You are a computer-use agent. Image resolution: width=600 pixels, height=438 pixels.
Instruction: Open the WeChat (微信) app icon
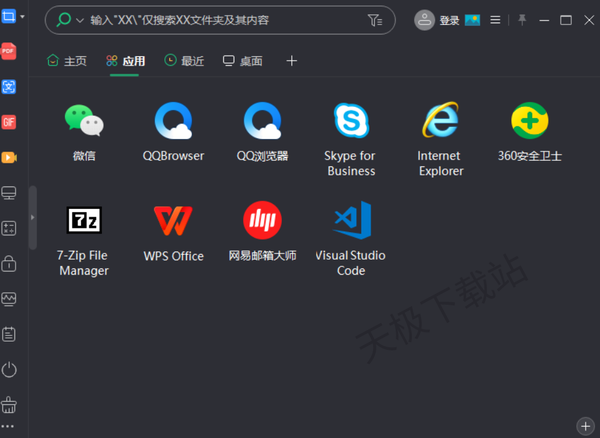(x=84, y=120)
